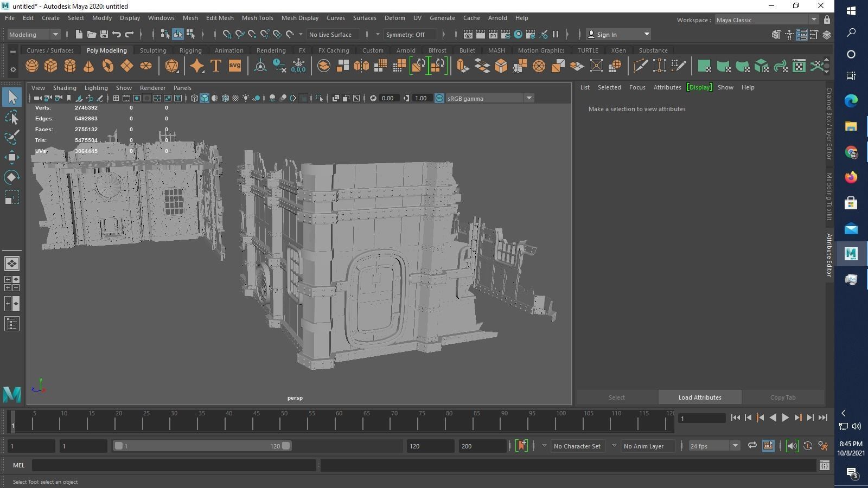Create a polygon cylinder from shelf

click(x=70, y=66)
